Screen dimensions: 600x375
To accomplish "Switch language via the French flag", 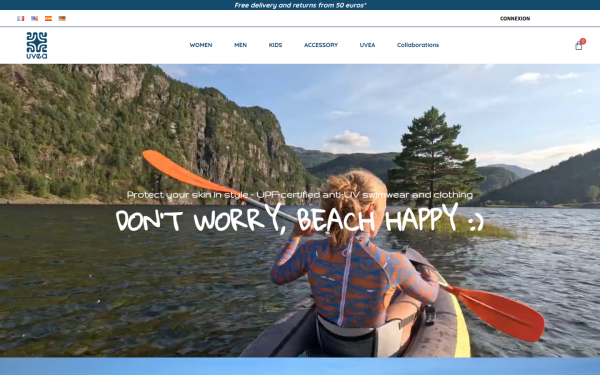I will (x=21, y=18).
